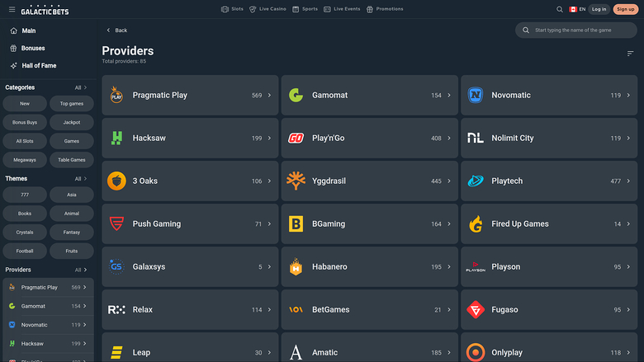Click the game name search field
644x362 pixels.
(x=578, y=30)
